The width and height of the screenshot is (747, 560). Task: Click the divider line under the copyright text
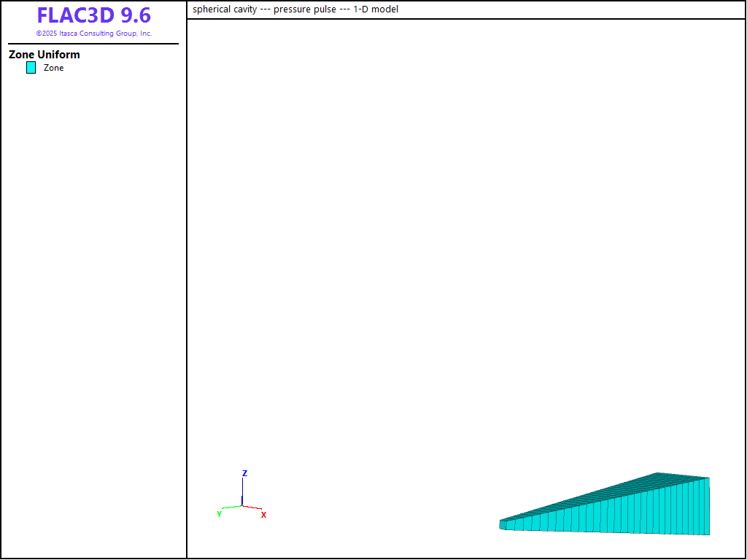pyautogui.click(x=93, y=44)
